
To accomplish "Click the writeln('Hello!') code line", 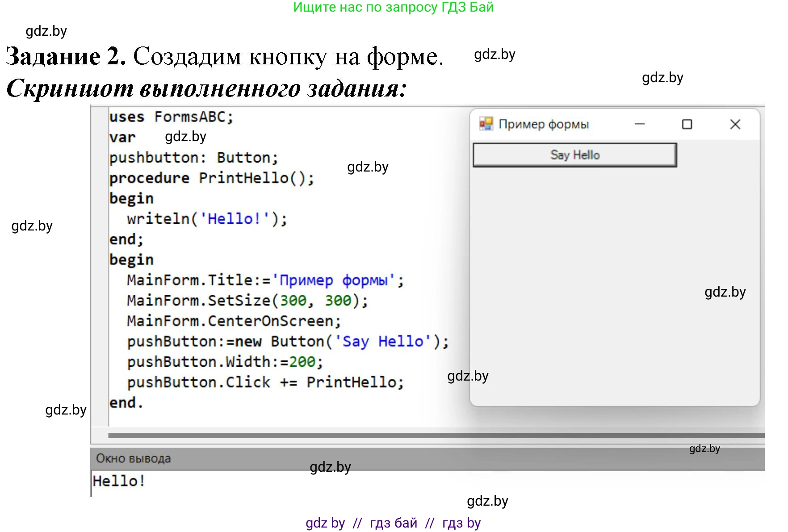I will (207, 219).
